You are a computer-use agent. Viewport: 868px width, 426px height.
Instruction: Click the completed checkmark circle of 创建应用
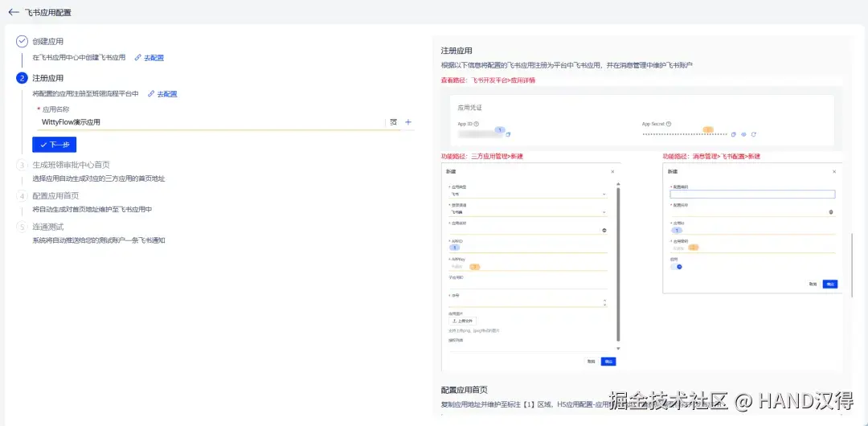tap(22, 41)
